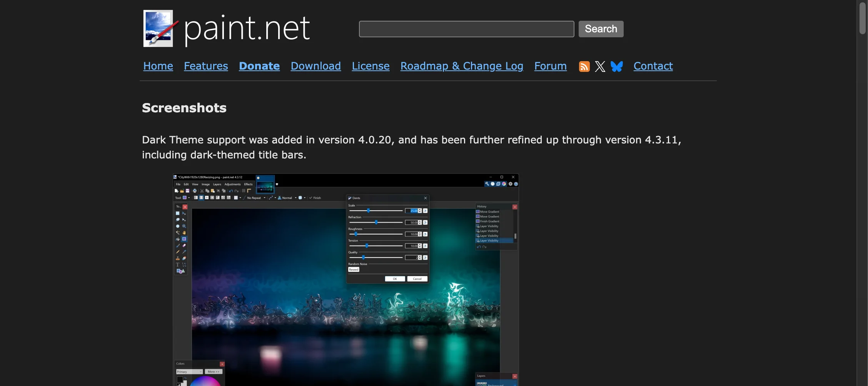Select the Rectangle Select tool in the Tools window

pos(178,213)
